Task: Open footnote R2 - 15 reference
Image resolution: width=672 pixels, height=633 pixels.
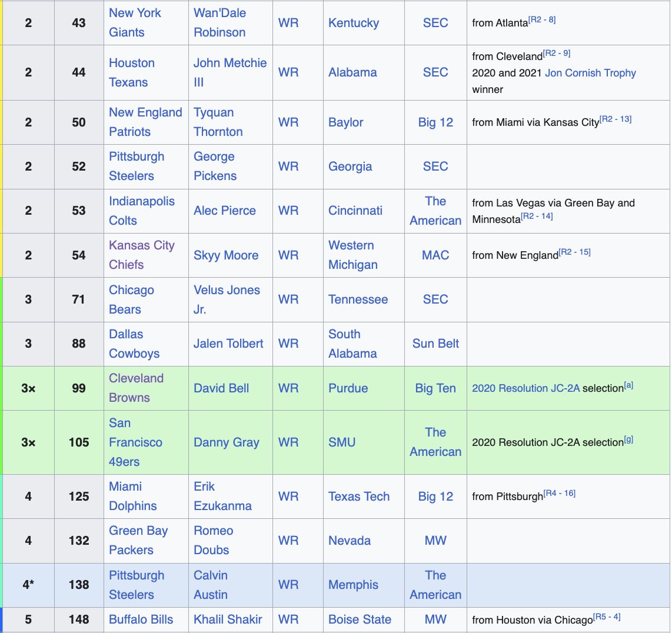Action: pyautogui.click(x=574, y=252)
